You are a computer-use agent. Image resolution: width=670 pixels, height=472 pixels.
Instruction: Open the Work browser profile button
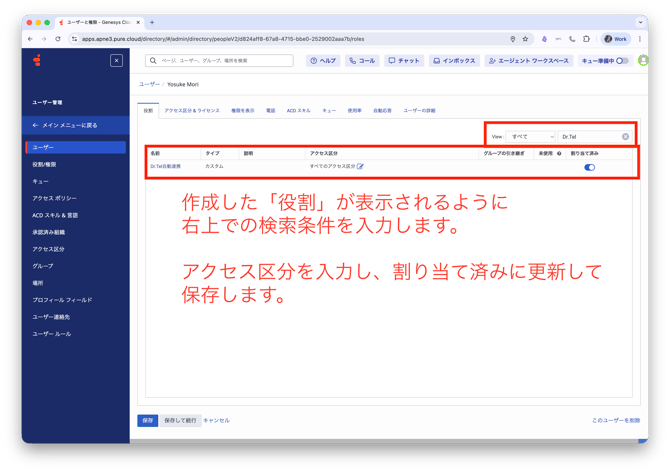coord(616,39)
